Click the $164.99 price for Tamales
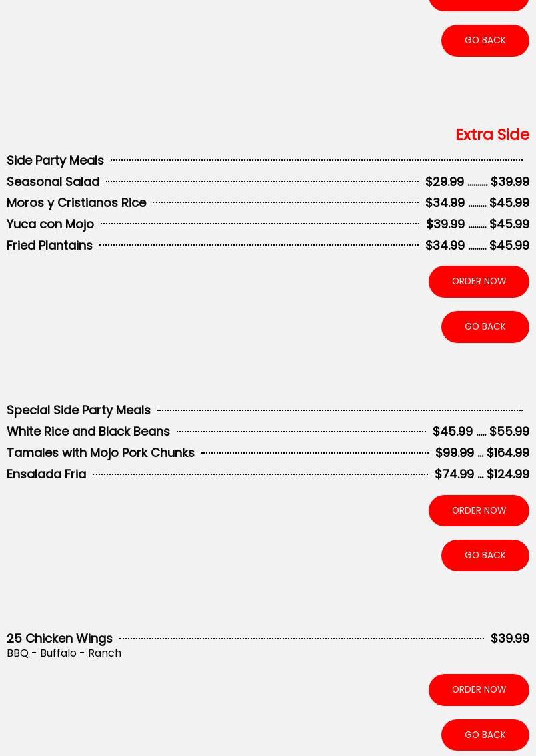 [x=508, y=452]
